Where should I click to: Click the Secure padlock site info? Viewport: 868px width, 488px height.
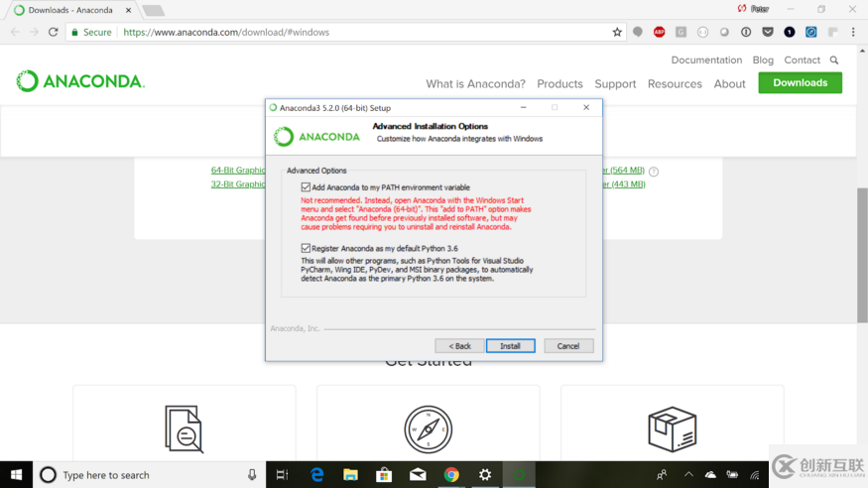coord(91,32)
